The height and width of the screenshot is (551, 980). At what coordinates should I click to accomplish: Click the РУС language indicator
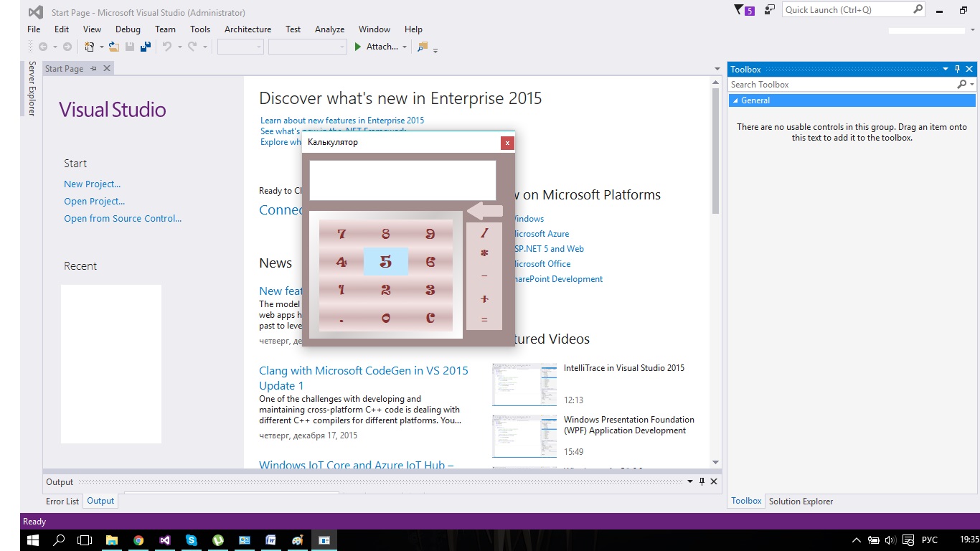pos(930,540)
